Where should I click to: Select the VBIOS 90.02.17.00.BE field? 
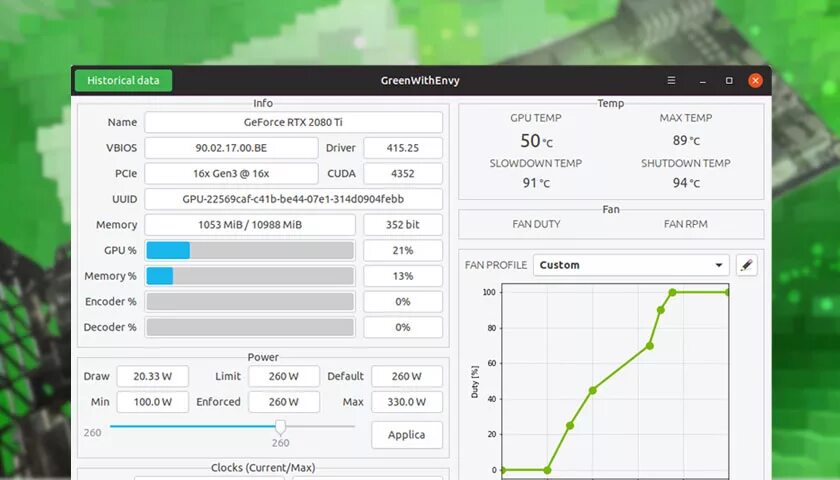231,148
